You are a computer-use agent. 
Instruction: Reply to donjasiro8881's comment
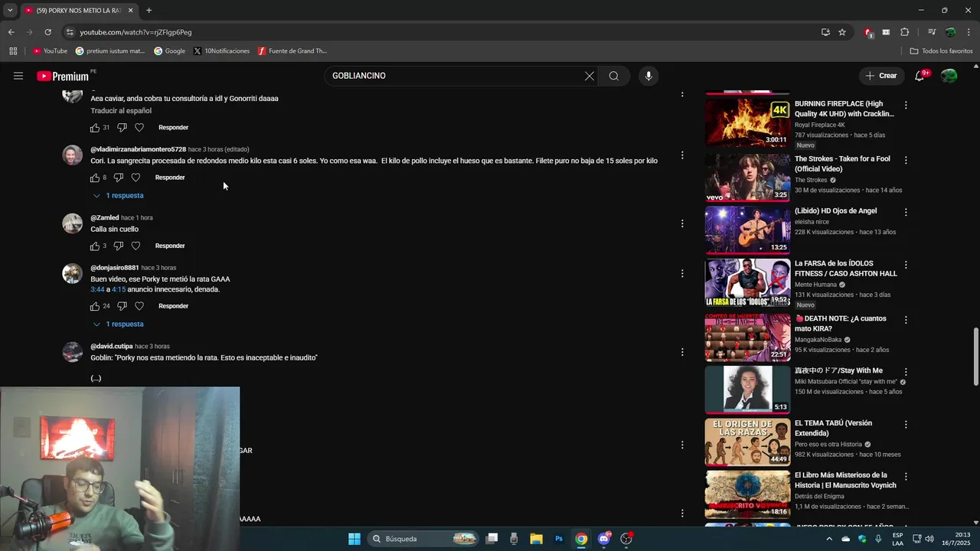click(173, 306)
